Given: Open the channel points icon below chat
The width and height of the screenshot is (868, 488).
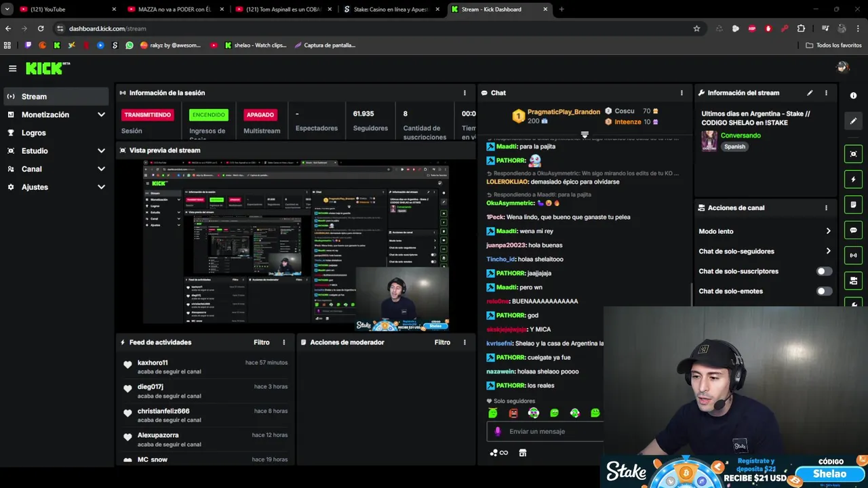Looking at the screenshot, I should point(498,453).
